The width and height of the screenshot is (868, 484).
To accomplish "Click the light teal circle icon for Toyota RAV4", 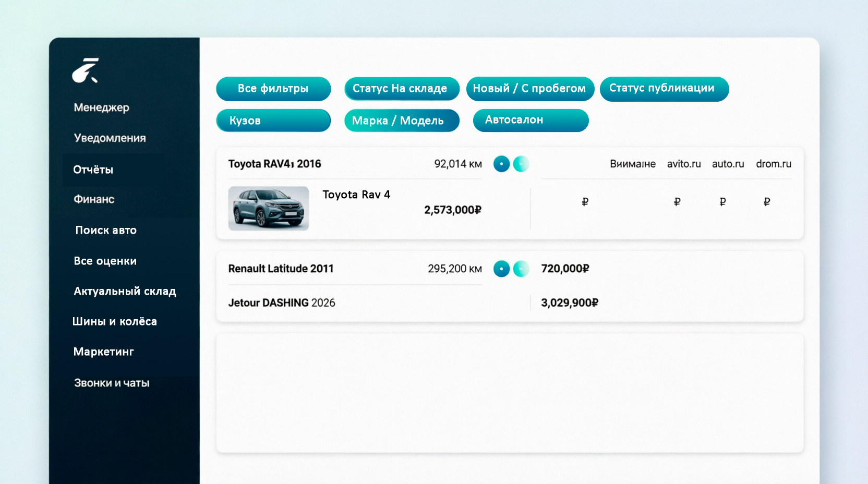I will pyautogui.click(x=521, y=164).
